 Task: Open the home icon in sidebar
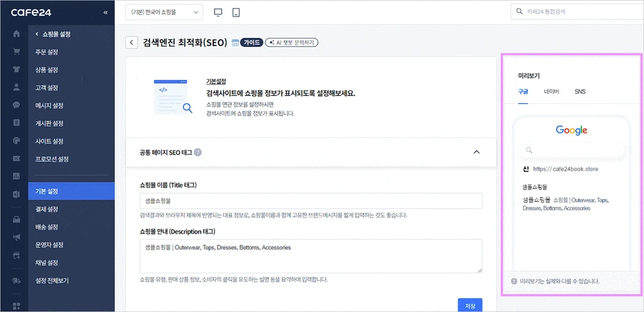17,34
